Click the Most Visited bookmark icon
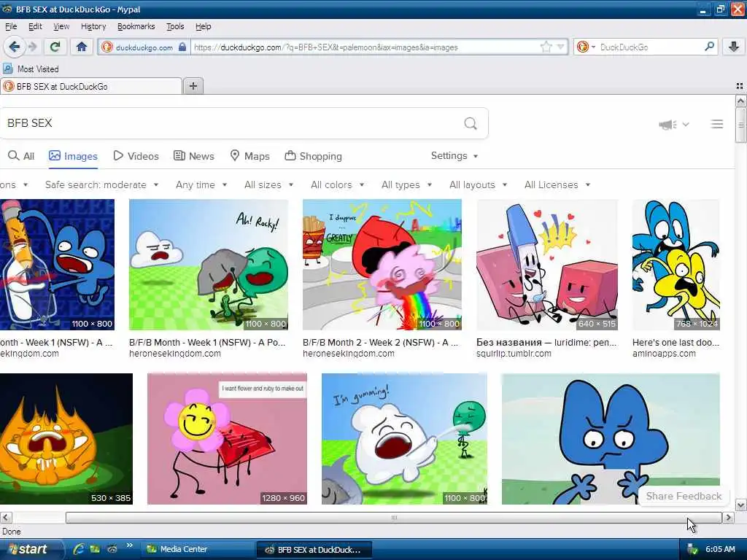 pos(7,69)
